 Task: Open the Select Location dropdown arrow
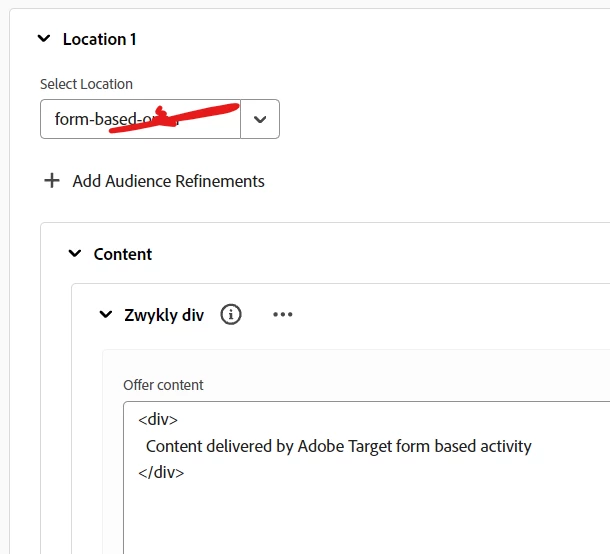click(x=260, y=119)
